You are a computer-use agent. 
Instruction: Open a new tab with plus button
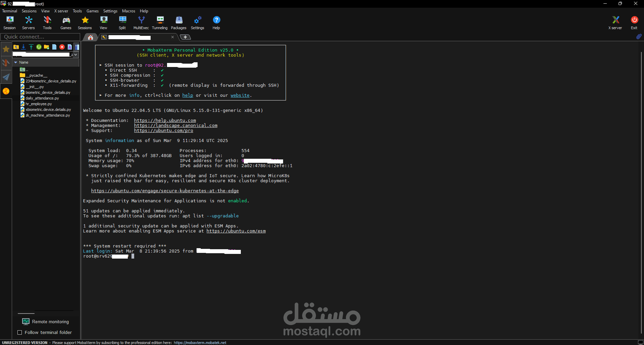[185, 37]
